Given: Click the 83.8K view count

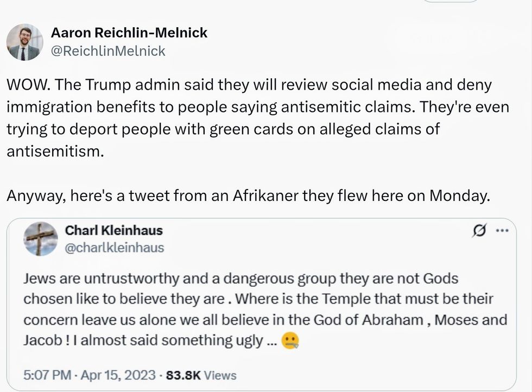Looking at the screenshot, I should [x=185, y=375].
